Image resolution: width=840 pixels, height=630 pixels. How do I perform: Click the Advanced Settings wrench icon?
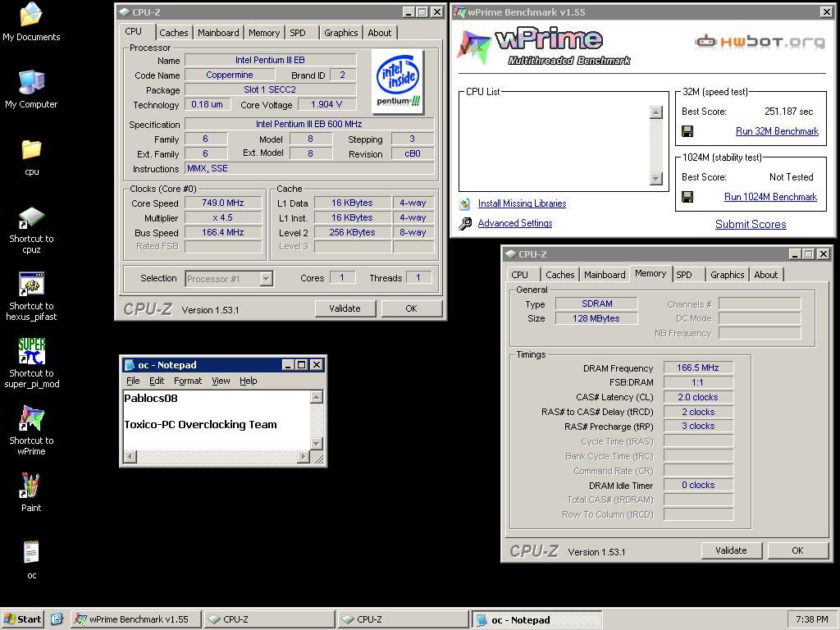pyautogui.click(x=465, y=223)
